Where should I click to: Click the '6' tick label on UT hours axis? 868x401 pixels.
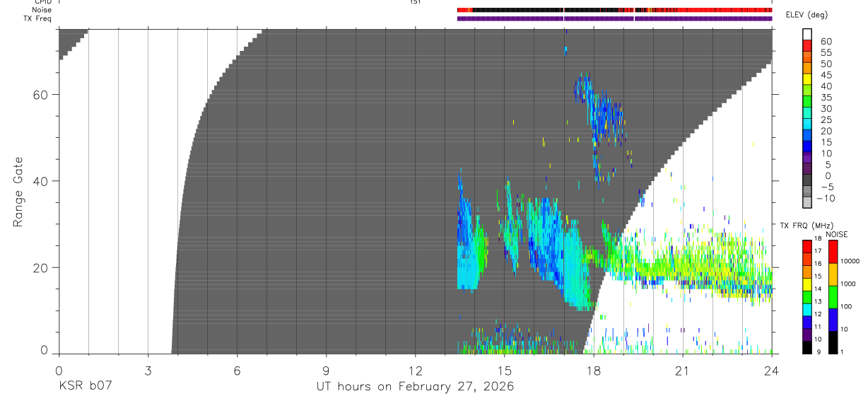pos(237,370)
